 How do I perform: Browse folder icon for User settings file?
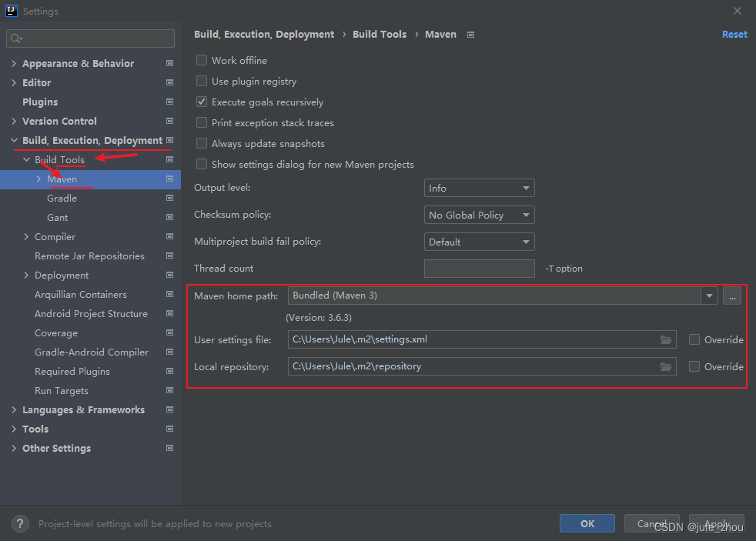[x=666, y=339]
